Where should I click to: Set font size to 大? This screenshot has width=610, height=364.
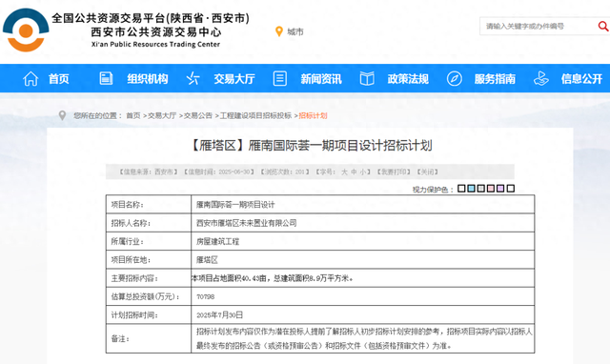344,172
